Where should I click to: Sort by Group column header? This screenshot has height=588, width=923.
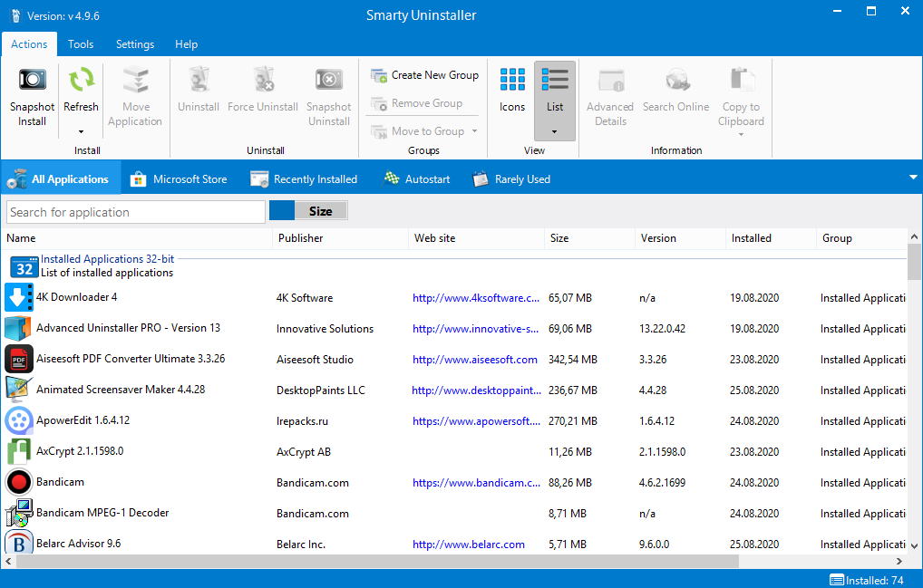tap(861, 238)
